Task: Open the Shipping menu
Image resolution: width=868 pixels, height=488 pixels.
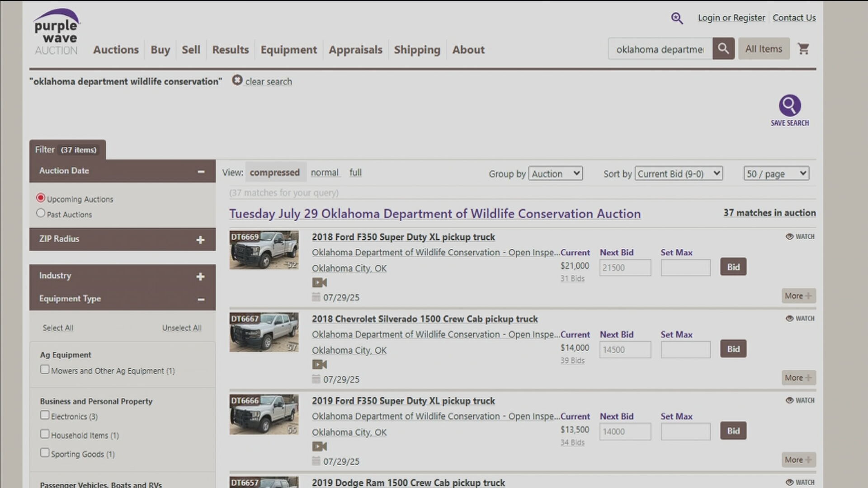Action: pyautogui.click(x=417, y=50)
